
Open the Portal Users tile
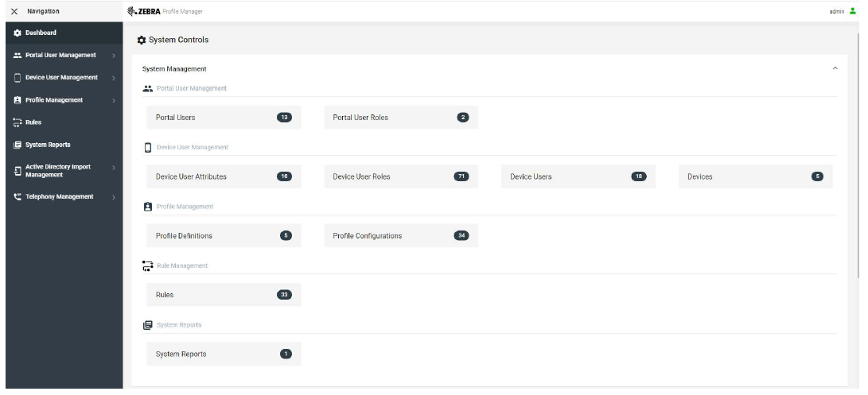pos(224,118)
